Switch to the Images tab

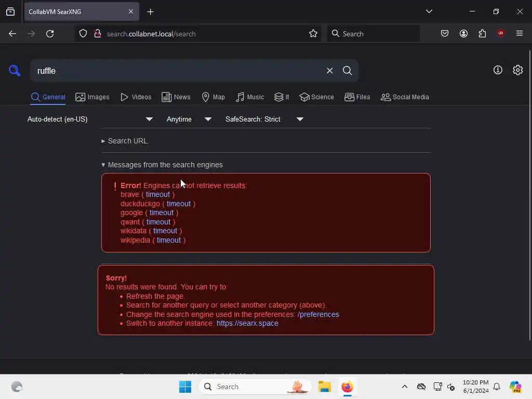(92, 97)
